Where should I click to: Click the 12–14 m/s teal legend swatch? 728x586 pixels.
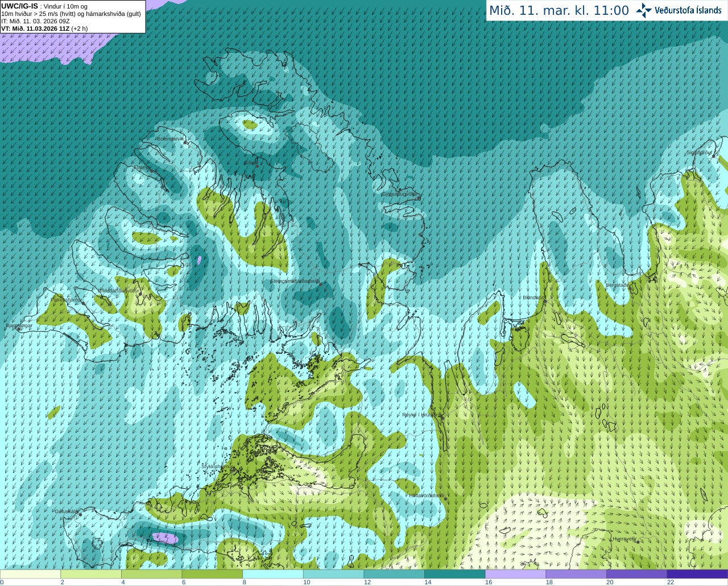pyautogui.click(x=394, y=574)
